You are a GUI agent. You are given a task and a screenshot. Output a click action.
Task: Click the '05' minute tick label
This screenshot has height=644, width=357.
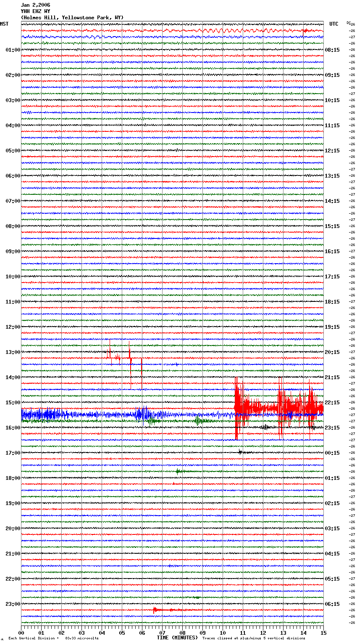(122, 633)
